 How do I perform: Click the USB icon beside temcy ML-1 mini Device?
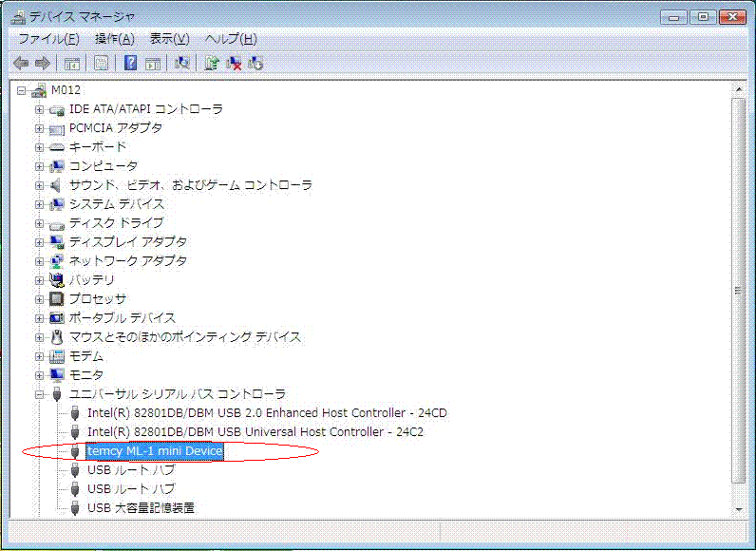click(x=75, y=451)
